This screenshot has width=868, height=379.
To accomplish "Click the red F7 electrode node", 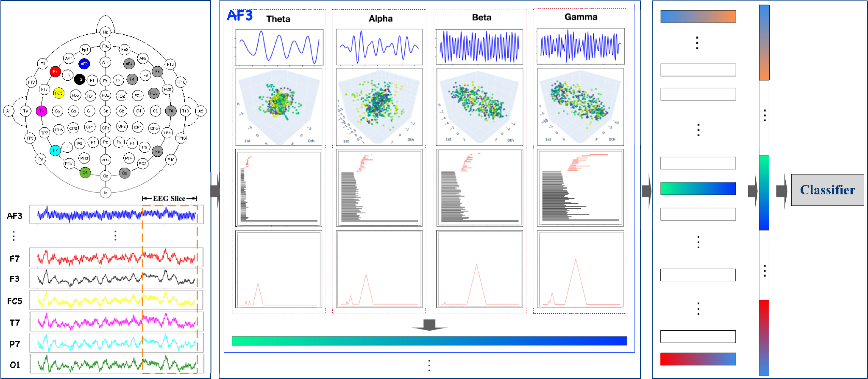I will coord(55,72).
